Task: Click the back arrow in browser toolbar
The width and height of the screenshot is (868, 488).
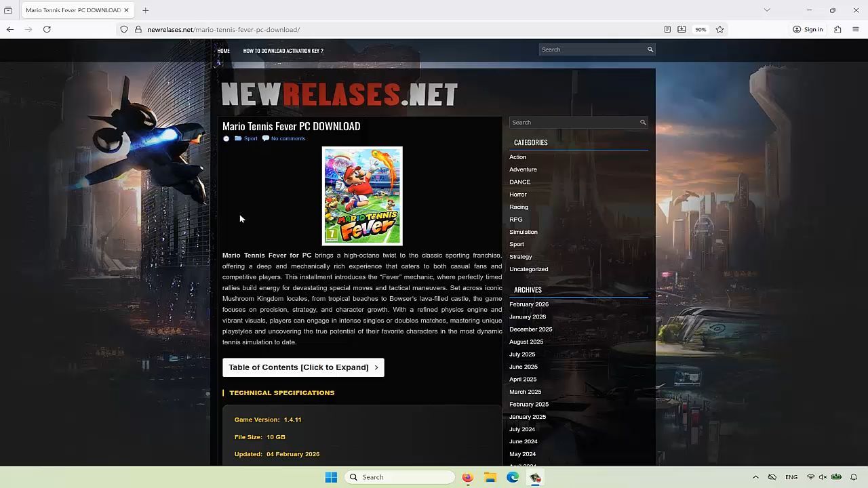Action: [x=10, y=29]
